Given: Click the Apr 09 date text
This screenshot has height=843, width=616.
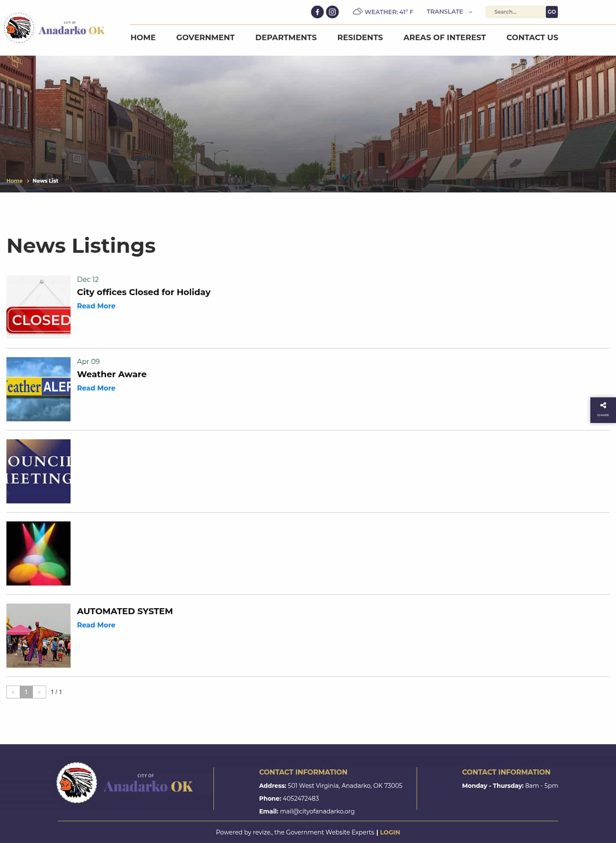Looking at the screenshot, I should click(x=88, y=361).
